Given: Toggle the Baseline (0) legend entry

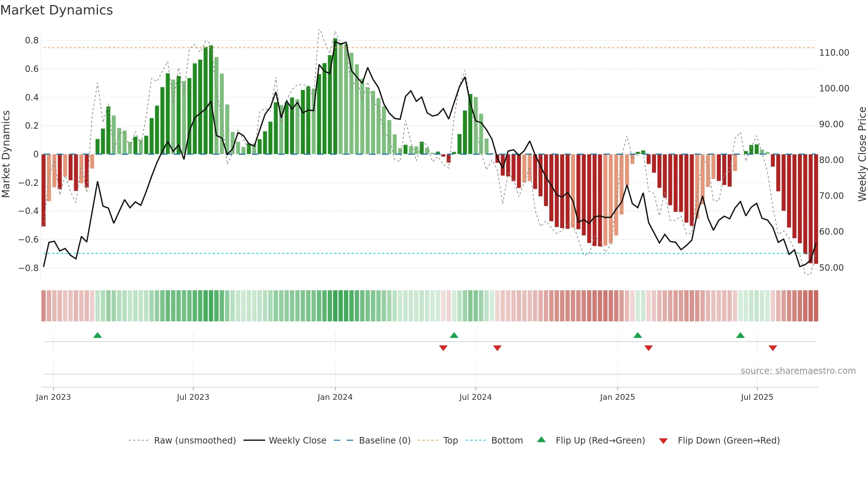Looking at the screenshot, I should pos(372,440).
